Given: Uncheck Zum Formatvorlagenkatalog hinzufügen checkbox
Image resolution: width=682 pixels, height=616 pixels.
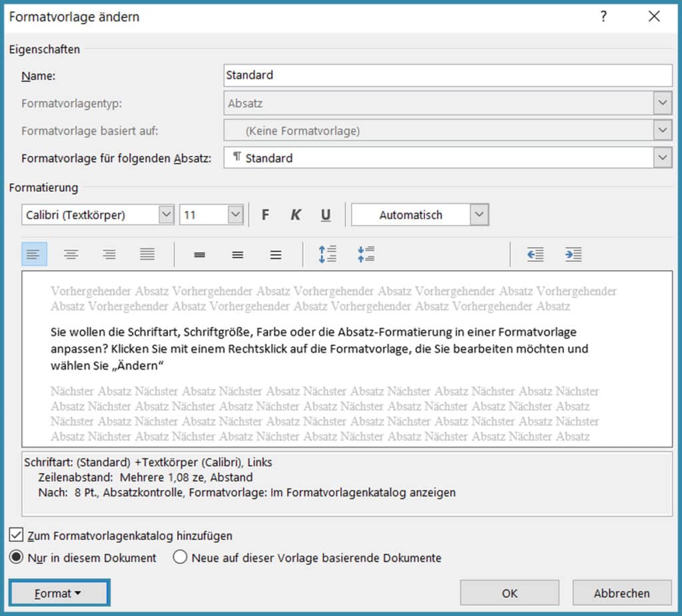Looking at the screenshot, I should (x=15, y=535).
